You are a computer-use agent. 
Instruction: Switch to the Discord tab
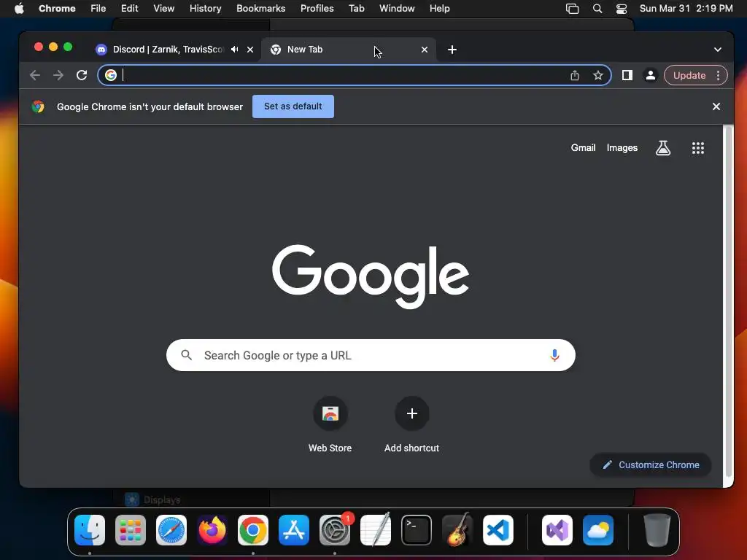[167, 50]
